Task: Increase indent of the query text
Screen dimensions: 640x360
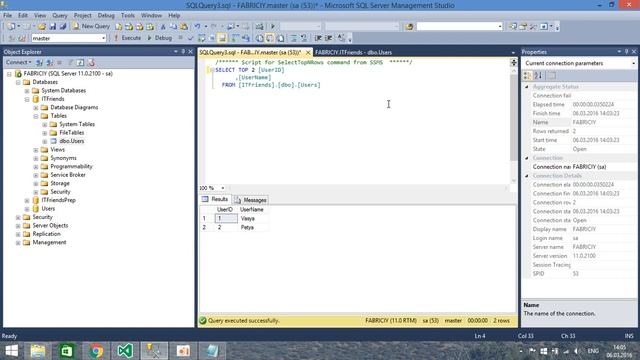Action: [x=329, y=38]
